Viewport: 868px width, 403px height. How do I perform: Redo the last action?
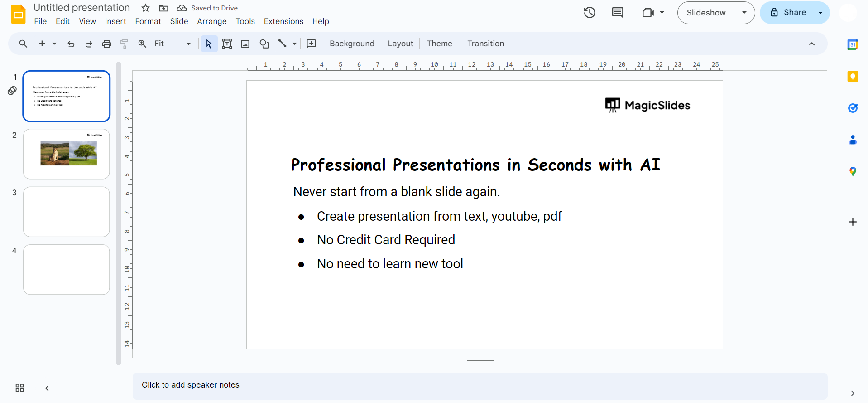tap(89, 44)
